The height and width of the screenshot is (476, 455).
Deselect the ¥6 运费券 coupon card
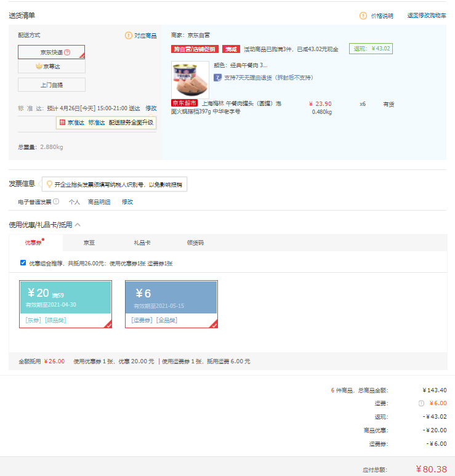coord(171,304)
